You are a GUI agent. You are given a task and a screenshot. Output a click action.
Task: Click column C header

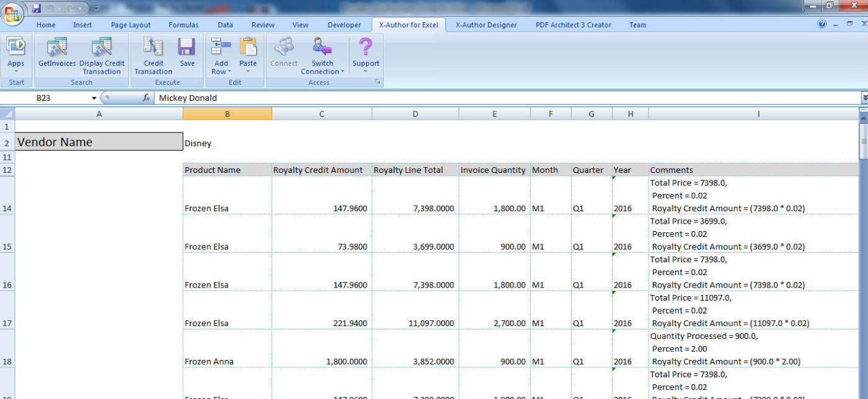(x=321, y=114)
